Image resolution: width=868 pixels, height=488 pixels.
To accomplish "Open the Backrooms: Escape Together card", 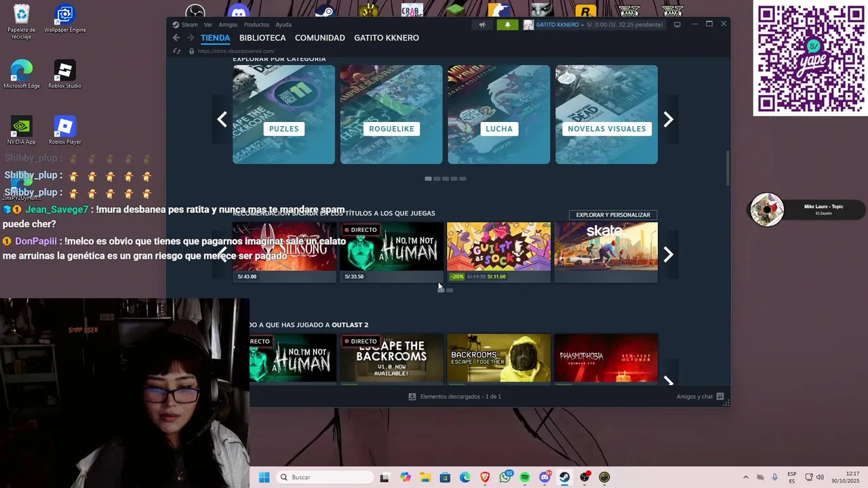I will click(498, 359).
